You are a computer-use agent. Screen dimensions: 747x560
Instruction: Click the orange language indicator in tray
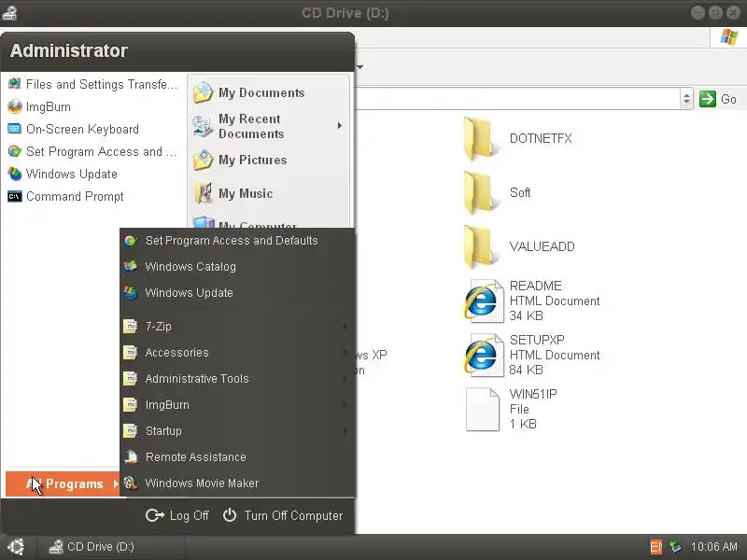[656, 547]
